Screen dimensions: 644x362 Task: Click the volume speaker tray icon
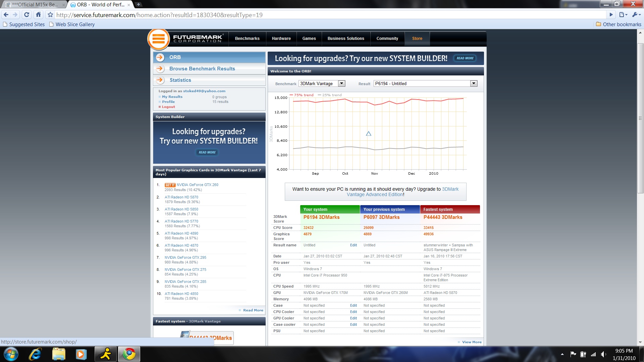pyautogui.click(x=604, y=354)
